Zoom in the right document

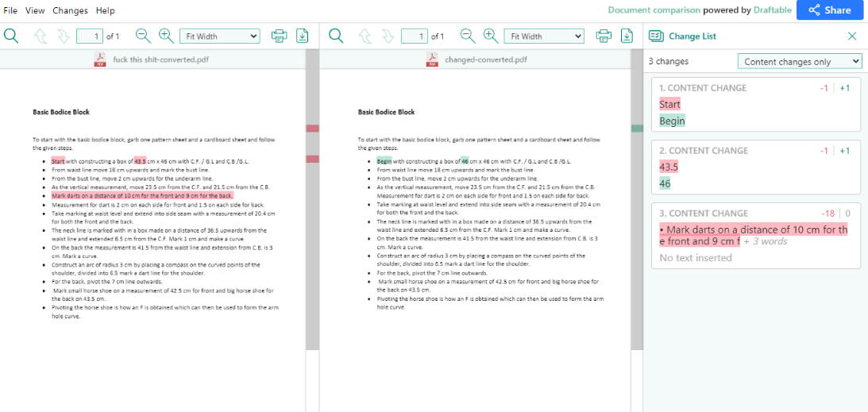pyautogui.click(x=490, y=36)
